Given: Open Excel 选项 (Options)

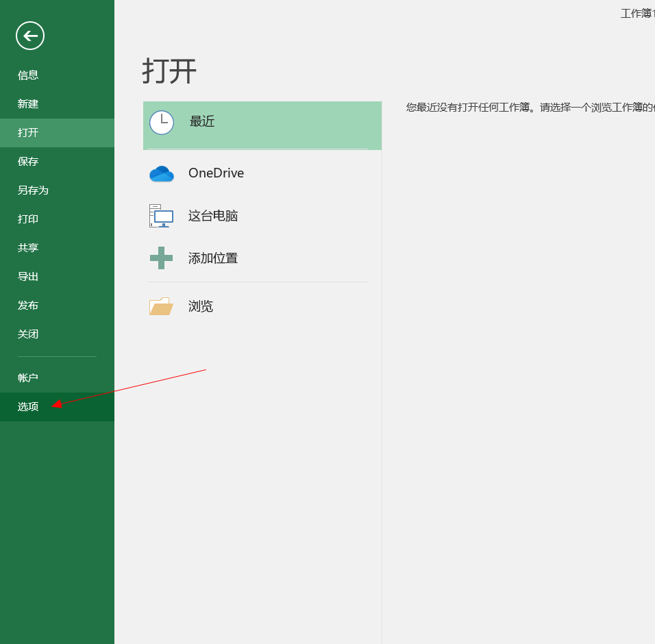Looking at the screenshot, I should [28, 407].
